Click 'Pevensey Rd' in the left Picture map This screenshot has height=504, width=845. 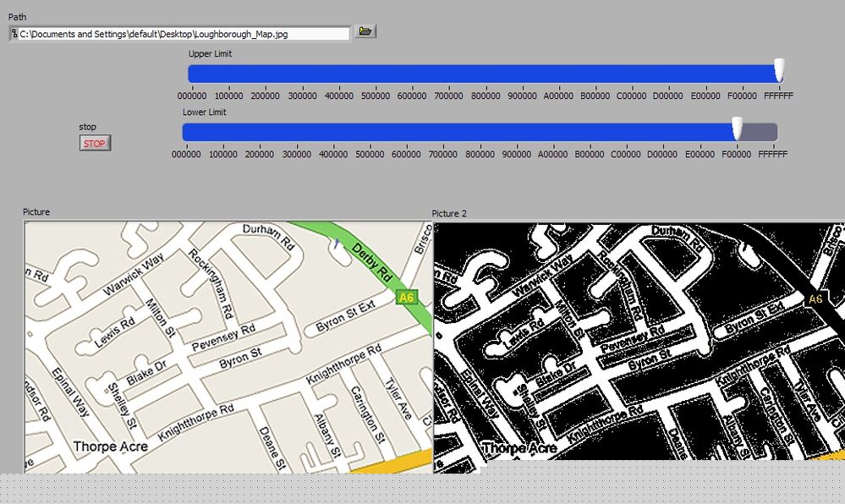[223, 338]
